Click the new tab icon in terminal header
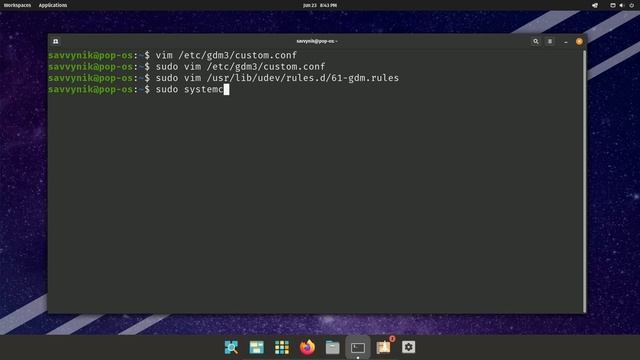This screenshot has width=640, height=360. (56, 41)
